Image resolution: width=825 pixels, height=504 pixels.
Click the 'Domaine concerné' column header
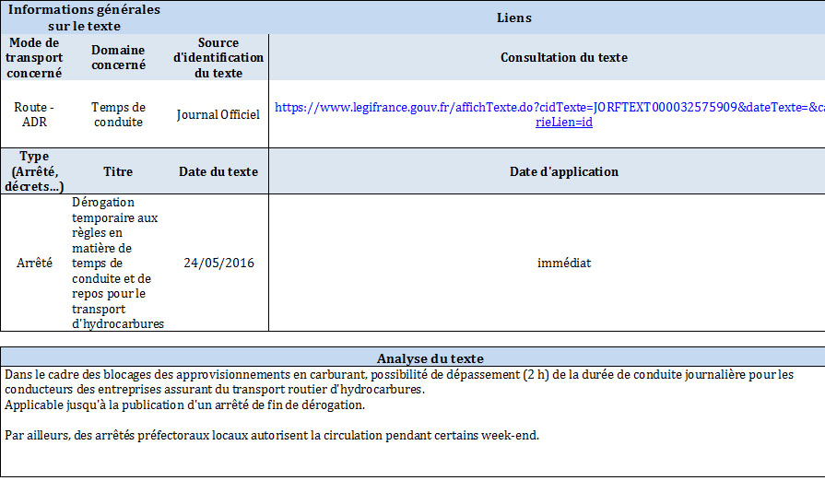click(118, 57)
